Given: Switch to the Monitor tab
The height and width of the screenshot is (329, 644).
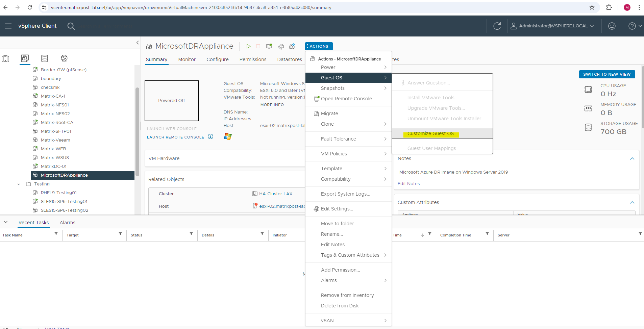Looking at the screenshot, I should (187, 59).
